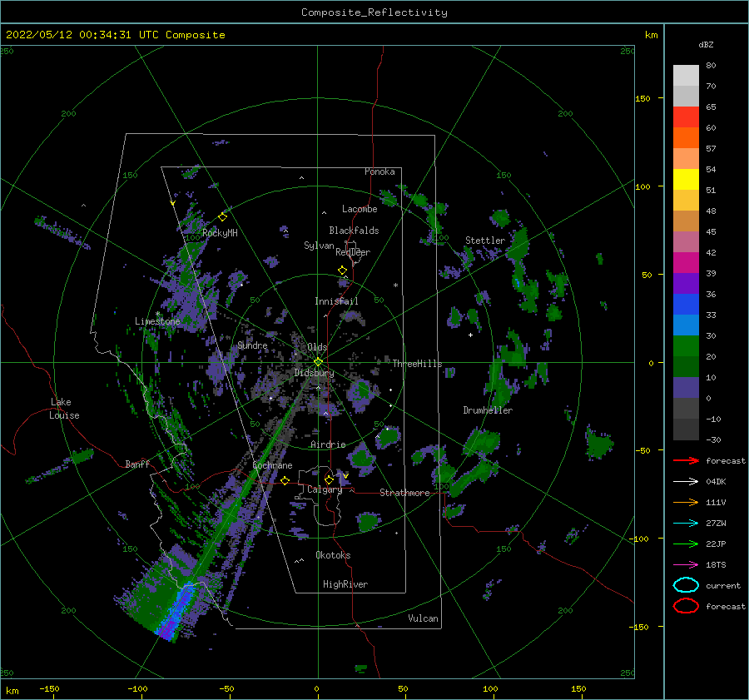Click the Cochrane city label
This screenshot has width=749, height=700.
[x=272, y=465]
